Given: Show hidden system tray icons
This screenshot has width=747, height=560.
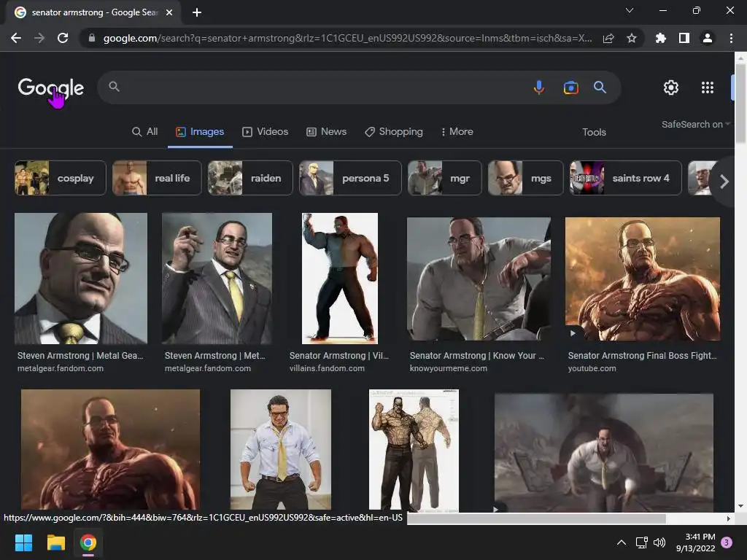Looking at the screenshot, I should coord(622,542).
